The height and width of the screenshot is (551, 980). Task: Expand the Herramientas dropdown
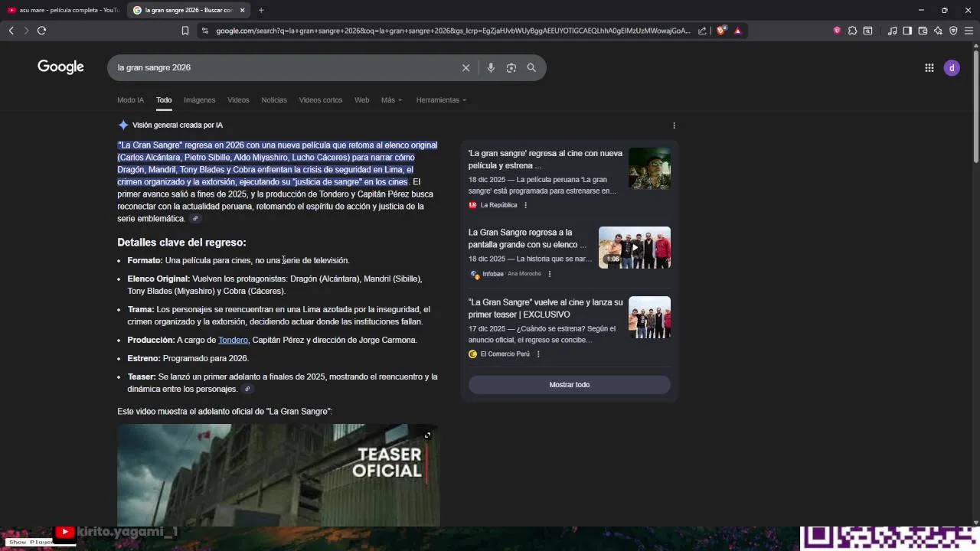(x=441, y=100)
